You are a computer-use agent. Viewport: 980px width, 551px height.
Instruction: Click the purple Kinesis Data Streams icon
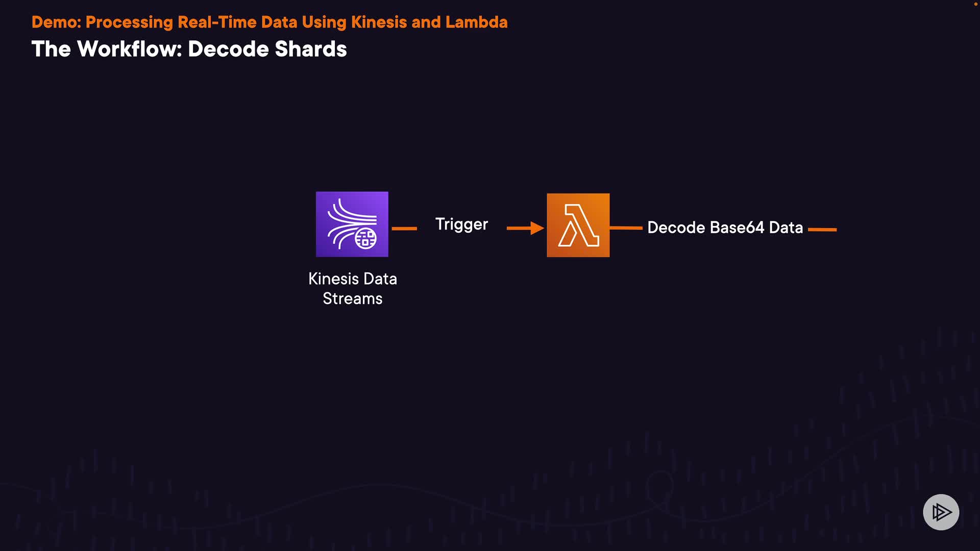(352, 224)
